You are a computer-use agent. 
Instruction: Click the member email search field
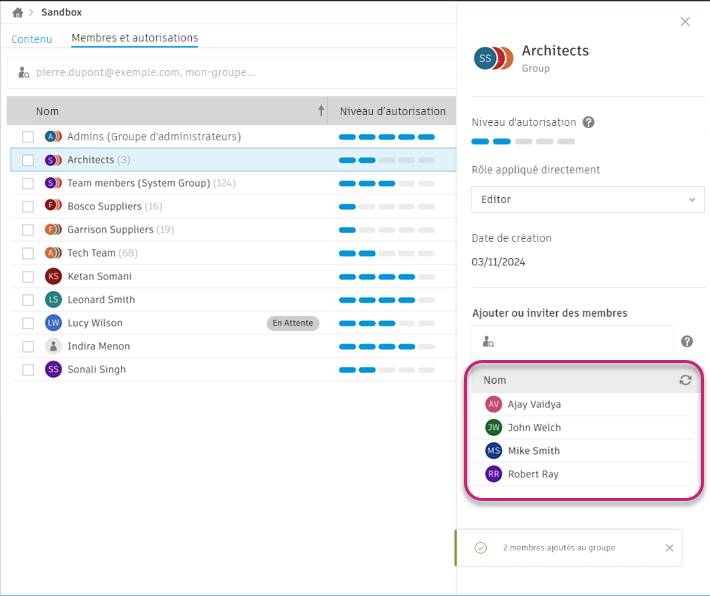point(231,72)
